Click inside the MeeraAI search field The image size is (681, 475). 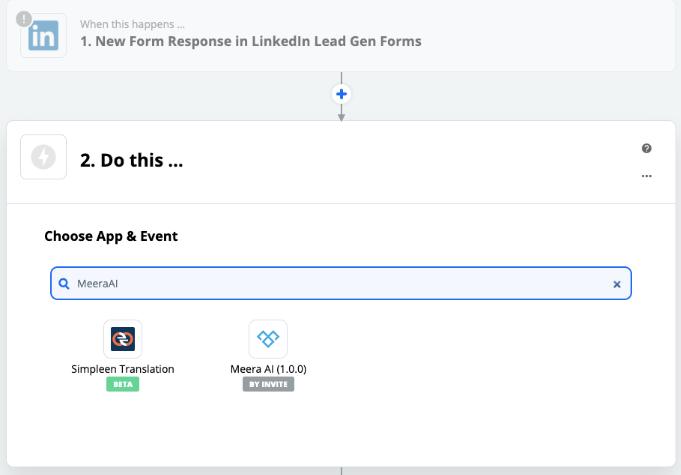341,283
